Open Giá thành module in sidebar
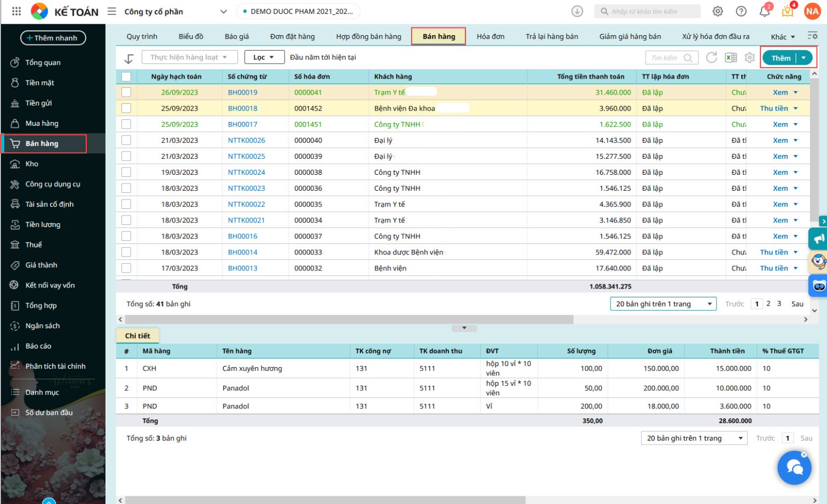 click(x=41, y=265)
